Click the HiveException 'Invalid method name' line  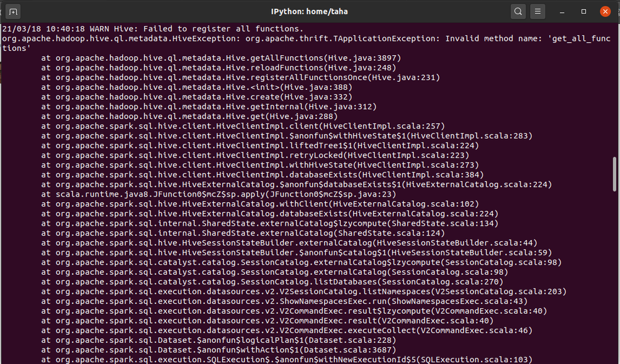coord(306,43)
